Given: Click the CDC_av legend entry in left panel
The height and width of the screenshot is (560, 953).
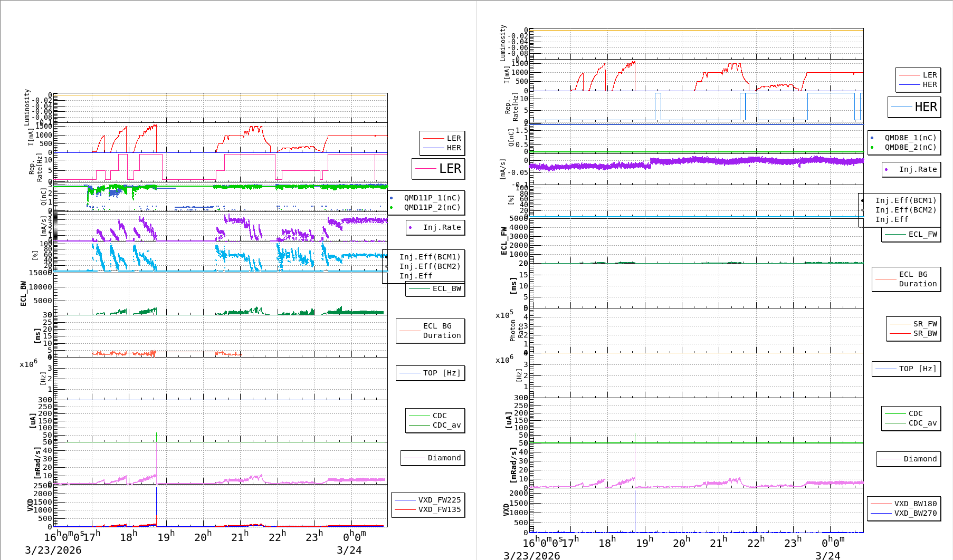Looking at the screenshot, I should [446, 425].
